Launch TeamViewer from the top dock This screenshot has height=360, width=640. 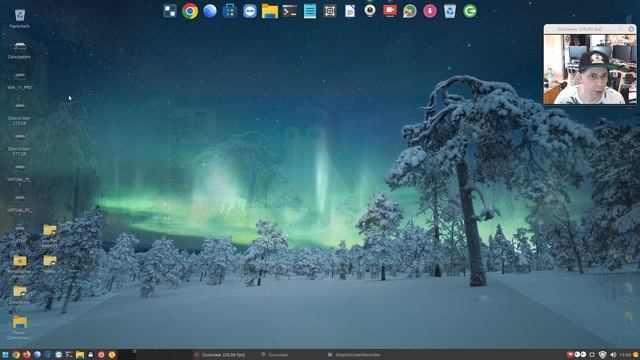coord(250,11)
